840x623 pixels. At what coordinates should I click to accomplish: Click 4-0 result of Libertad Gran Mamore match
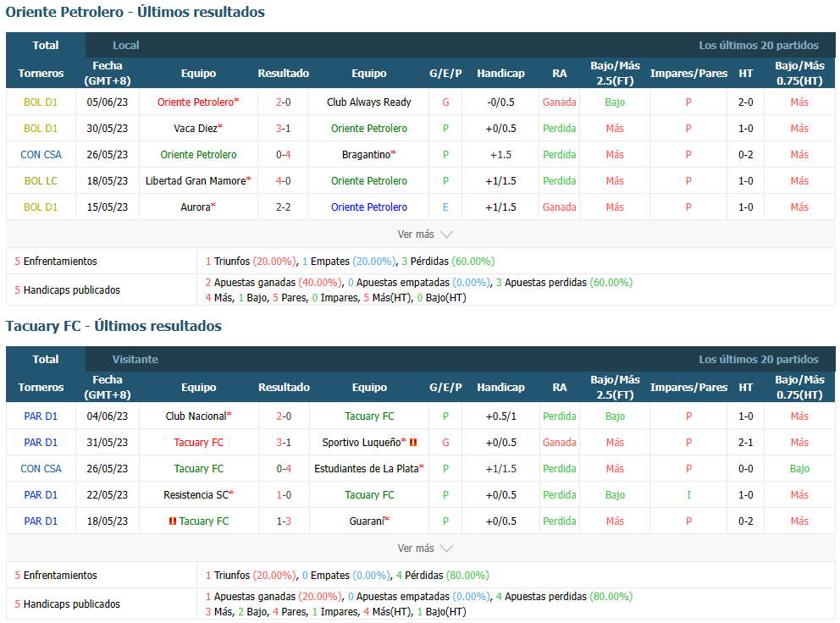tap(284, 180)
